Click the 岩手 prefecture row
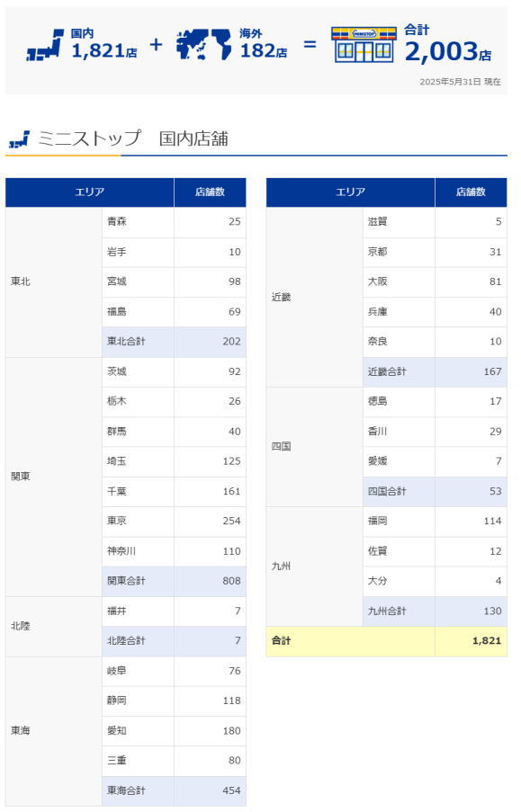The image size is (521, 812). [174, 252]
